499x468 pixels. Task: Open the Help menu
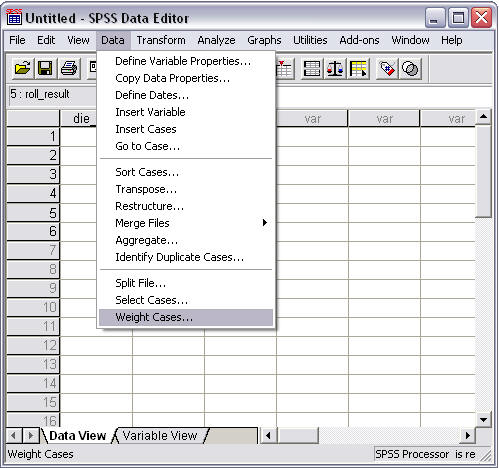452,40
